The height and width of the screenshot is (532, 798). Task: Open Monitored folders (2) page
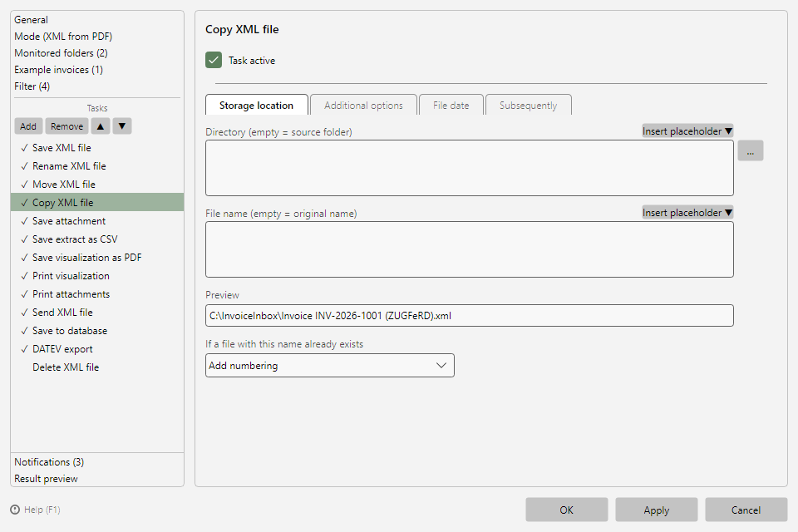pos(61,53)
